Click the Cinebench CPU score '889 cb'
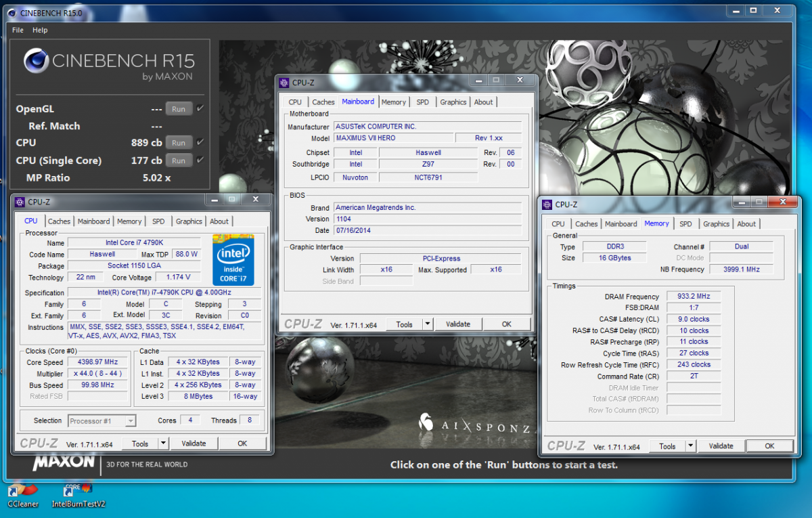The width and height of the screenshot is (812, 518). coord(147,143)
